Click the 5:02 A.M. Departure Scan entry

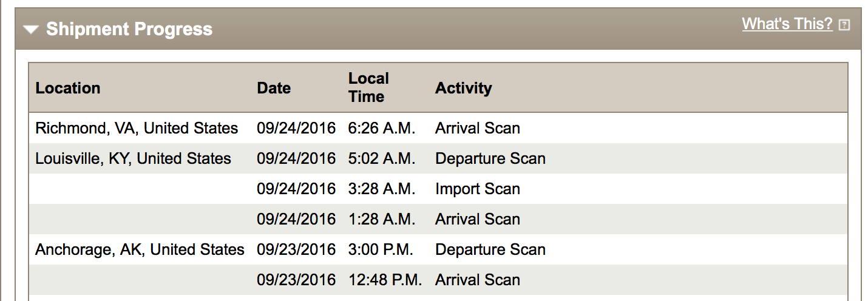(x=490, y=158)
